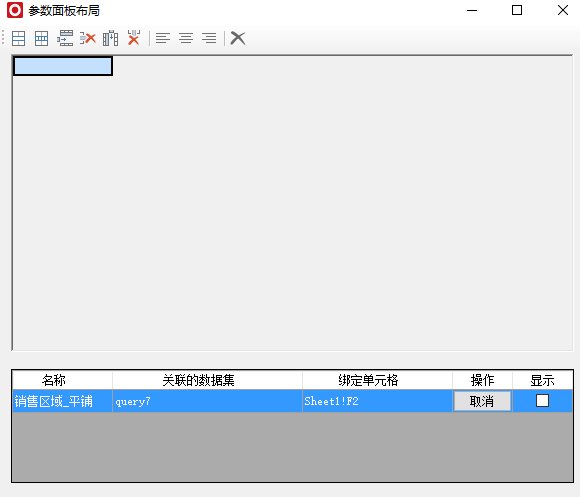Screen dimensions: 580x497
Task: Align content left in toolbar
Action: (x=163, y=38)
